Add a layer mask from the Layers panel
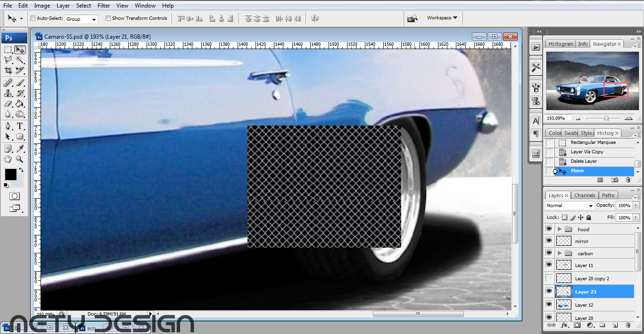This screenshot has width=644, height=334. click(x=577, y=326)
